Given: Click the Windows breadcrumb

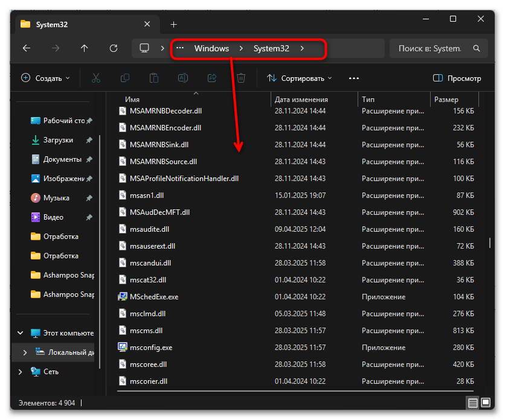Looking at the screenshot, I should point(211,48).
